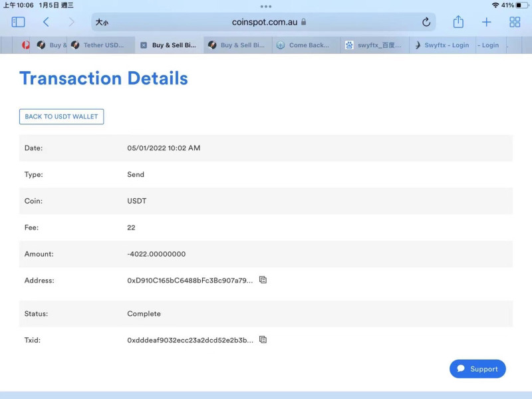Copy the Address value
The width and height of the screenshot is (532, 399).
[x=263, y=280]
